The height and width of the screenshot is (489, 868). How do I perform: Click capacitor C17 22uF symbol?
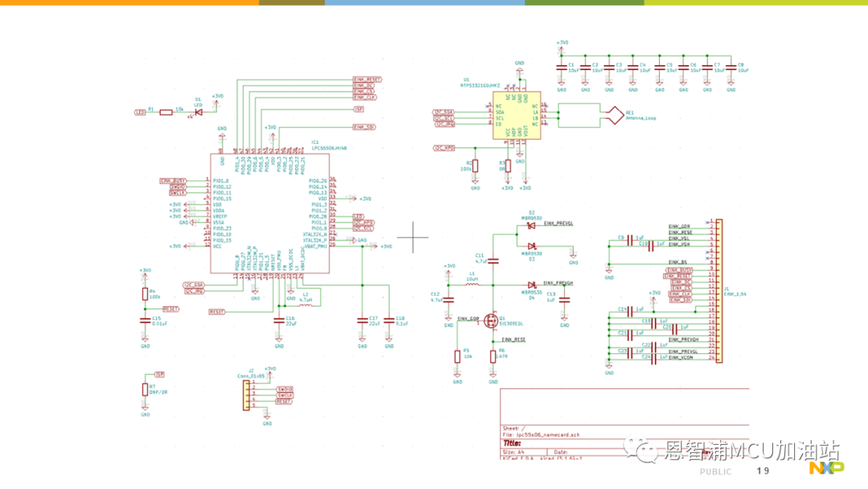tap(362, 321)
